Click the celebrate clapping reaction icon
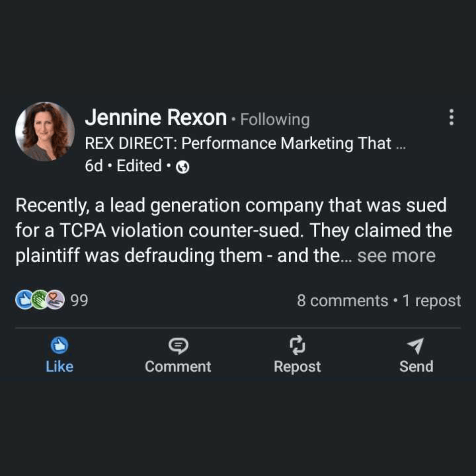Screen dimensions: 476x476 click(39, 300)
